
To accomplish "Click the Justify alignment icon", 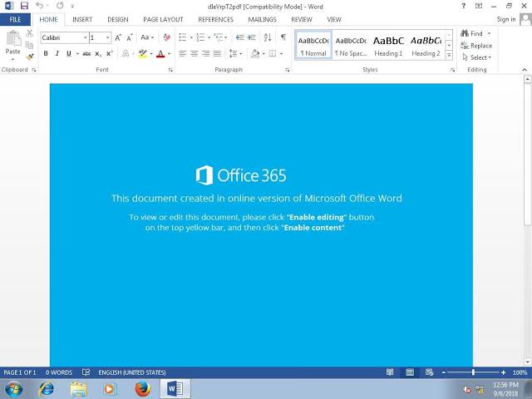I will (x=217, y=53).
